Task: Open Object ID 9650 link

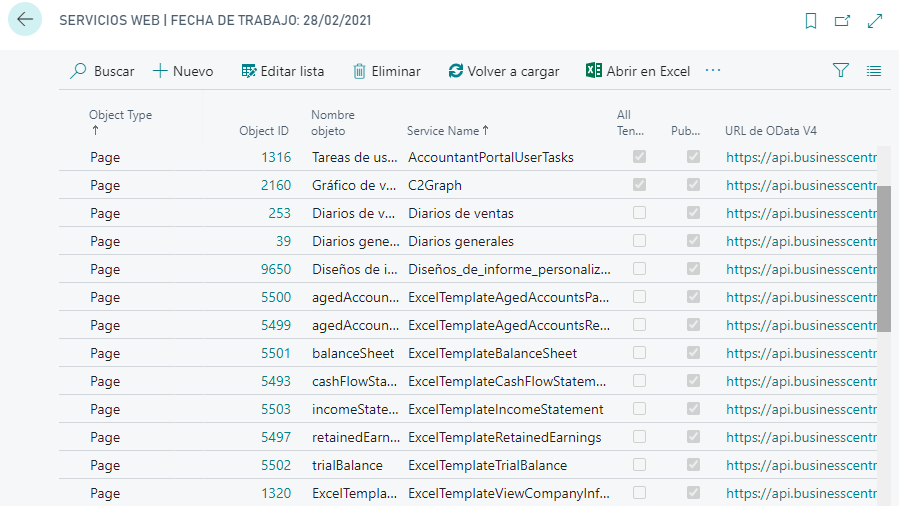Action: pyautogui.click(x=275, y=269)
